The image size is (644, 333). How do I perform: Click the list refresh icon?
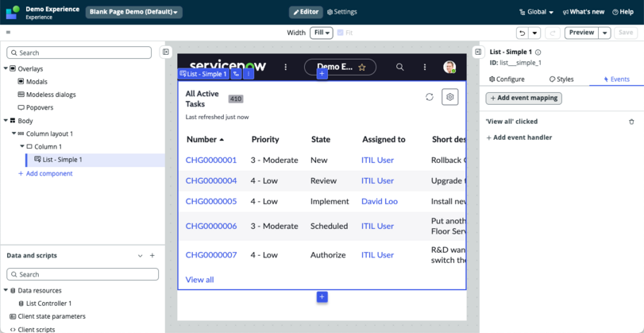click(x=429, y=97)
